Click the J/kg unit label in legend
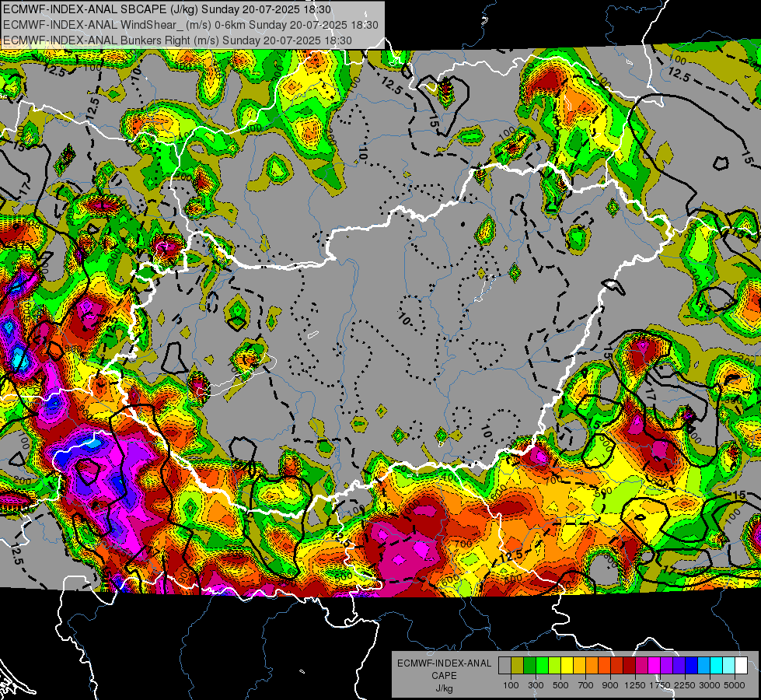 444,688
